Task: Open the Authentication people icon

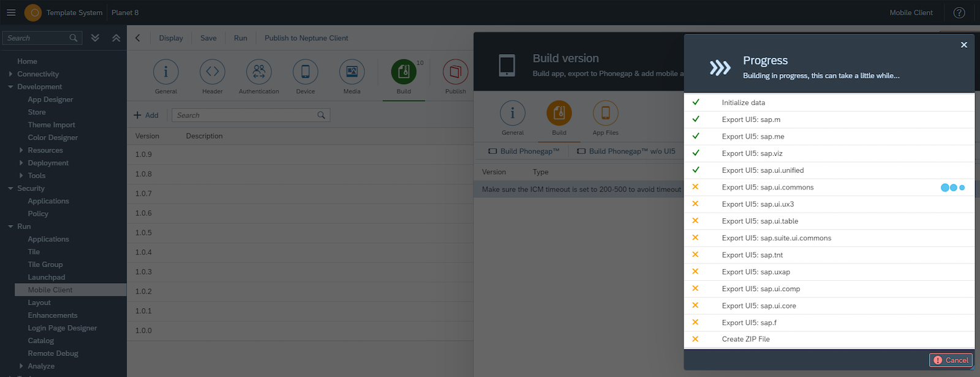Action: tap(259, 72)
